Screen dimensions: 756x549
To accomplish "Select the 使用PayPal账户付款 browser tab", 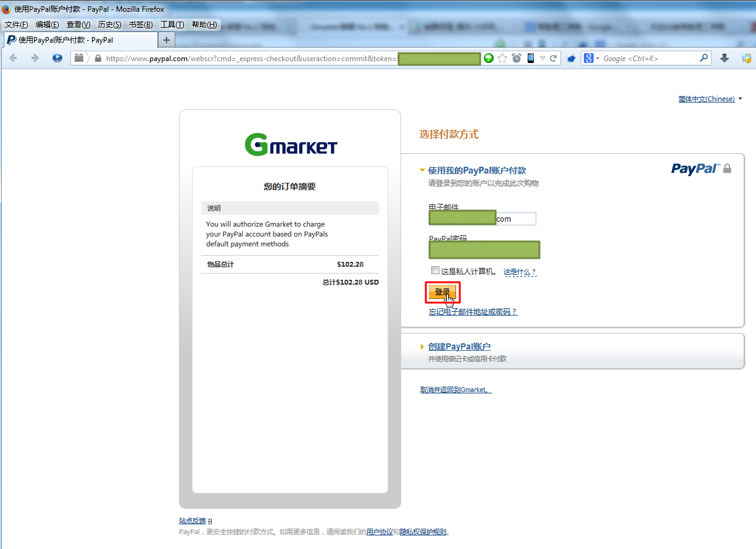I will 80,40.
